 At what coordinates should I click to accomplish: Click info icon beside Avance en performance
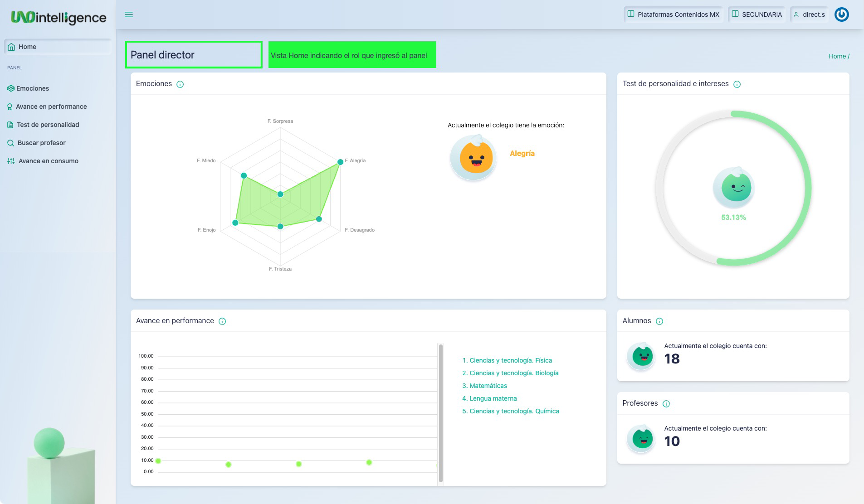(222, 321)
